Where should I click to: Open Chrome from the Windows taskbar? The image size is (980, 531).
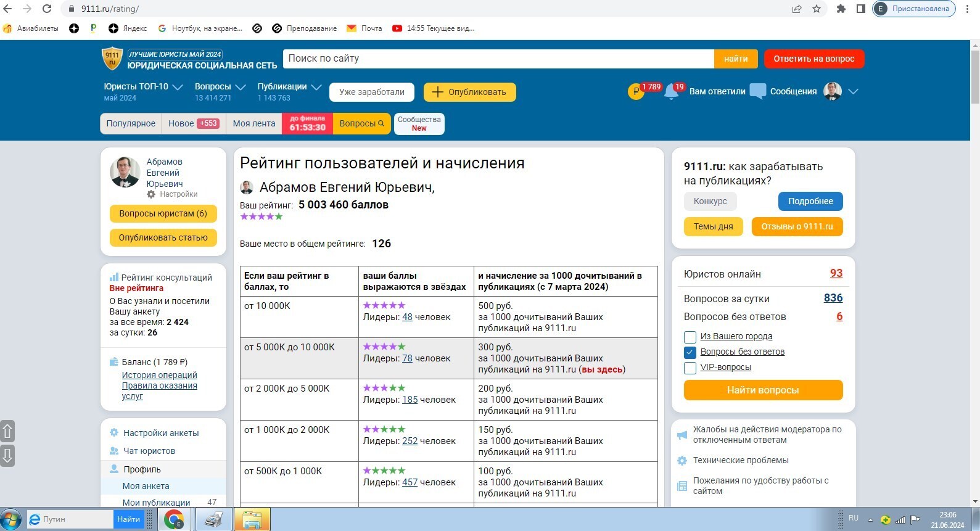(x=174, y=519)
